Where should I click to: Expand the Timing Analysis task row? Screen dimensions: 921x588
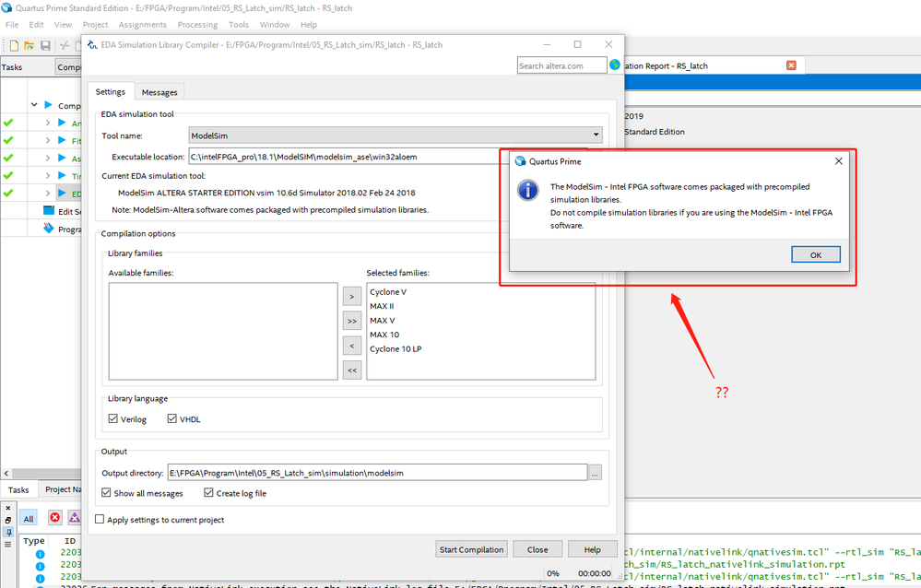(x=48, y=175)
